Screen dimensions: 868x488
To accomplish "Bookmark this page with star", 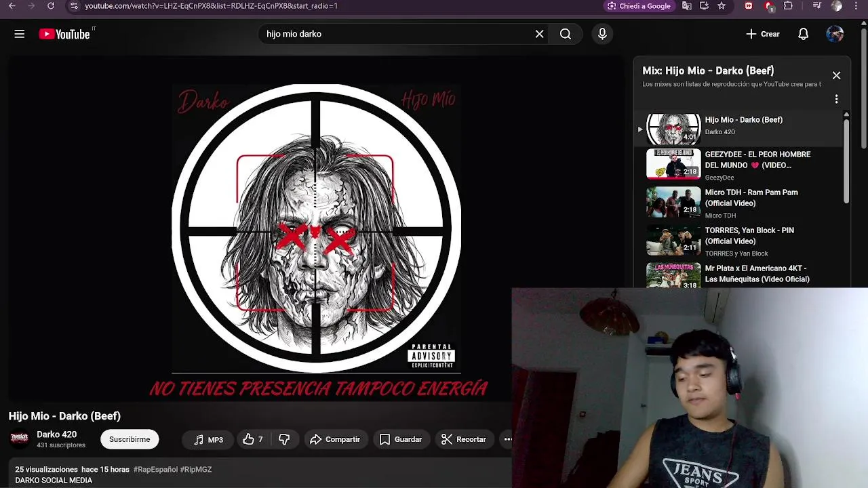I will click(x=722, y=5).
